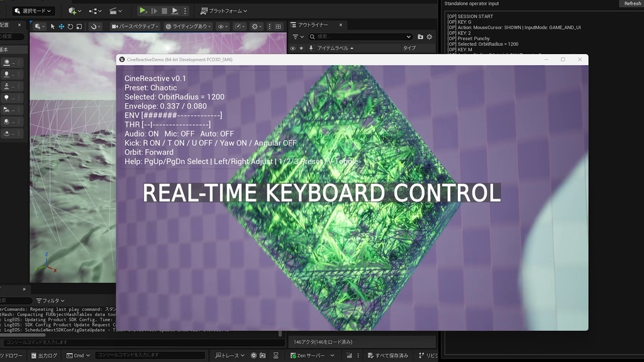The width and height of the screenshot is (644, 362).
Task: Close the 配置 placement panel tab
Action: [19, 25]
